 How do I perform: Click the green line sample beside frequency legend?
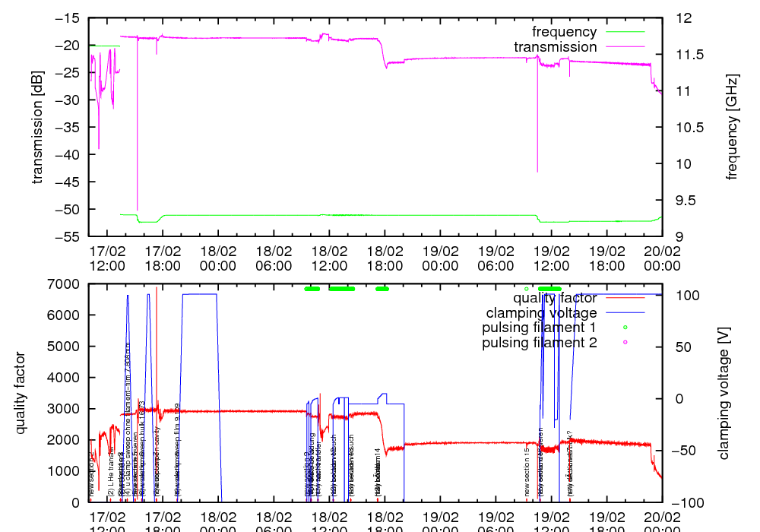[x=625, y=32]
